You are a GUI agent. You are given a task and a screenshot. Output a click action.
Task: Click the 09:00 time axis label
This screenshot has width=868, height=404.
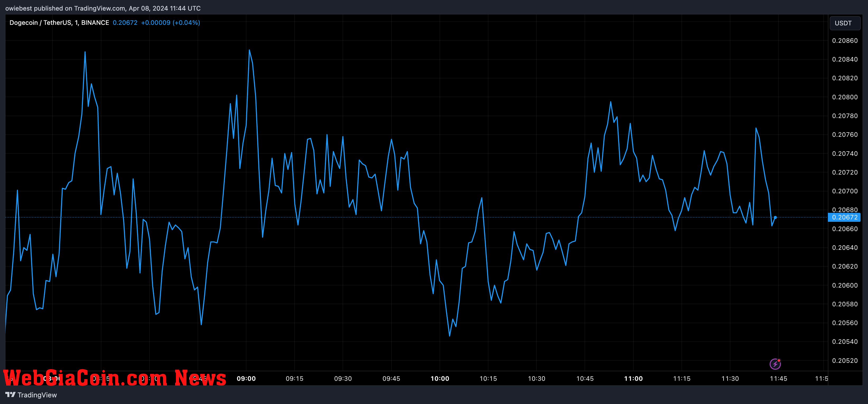tap(246, 379)
